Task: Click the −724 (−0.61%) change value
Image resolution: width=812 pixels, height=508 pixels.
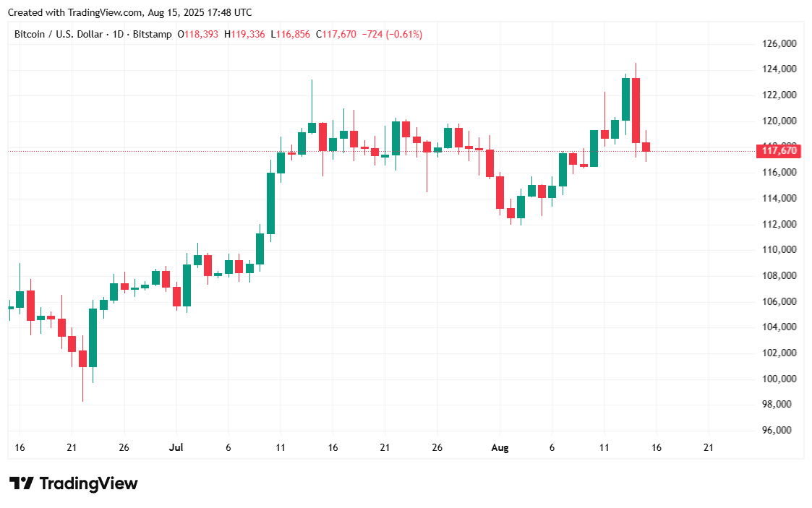Action: point(392,34)
